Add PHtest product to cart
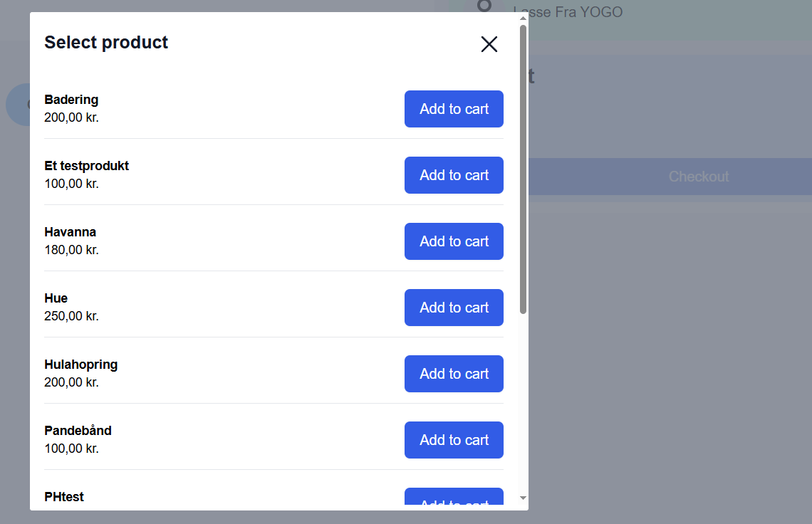This screenshot has height=524, width=812. coord(454,500)
